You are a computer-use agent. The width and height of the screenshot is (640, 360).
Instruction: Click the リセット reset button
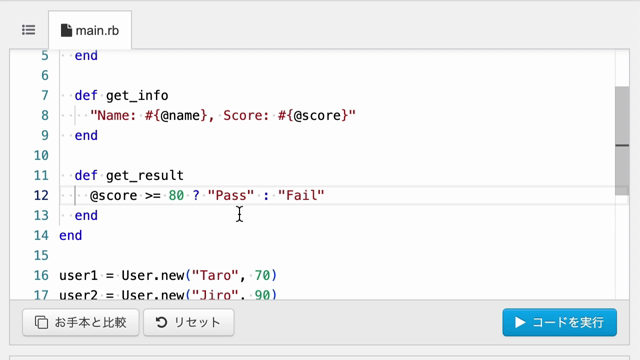(189, 322)
